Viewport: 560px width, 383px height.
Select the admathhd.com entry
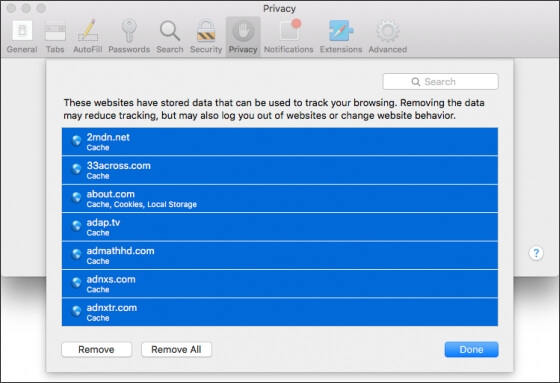[x=280, y=255]
